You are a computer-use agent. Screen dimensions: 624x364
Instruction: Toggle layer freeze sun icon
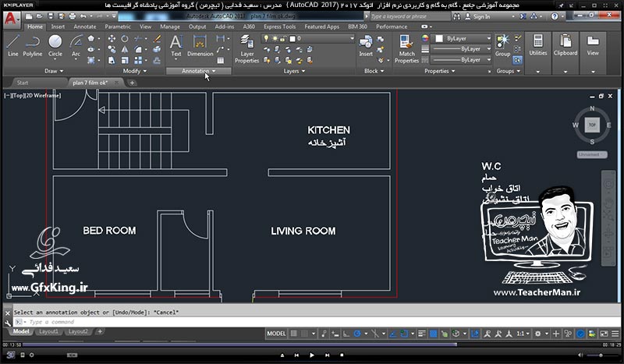coord(275,39)
